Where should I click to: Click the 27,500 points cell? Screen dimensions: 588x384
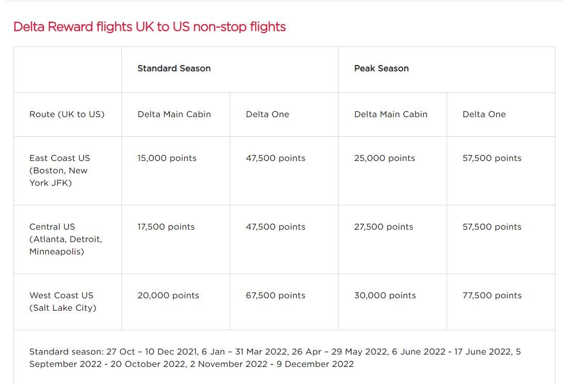(384, 227)
